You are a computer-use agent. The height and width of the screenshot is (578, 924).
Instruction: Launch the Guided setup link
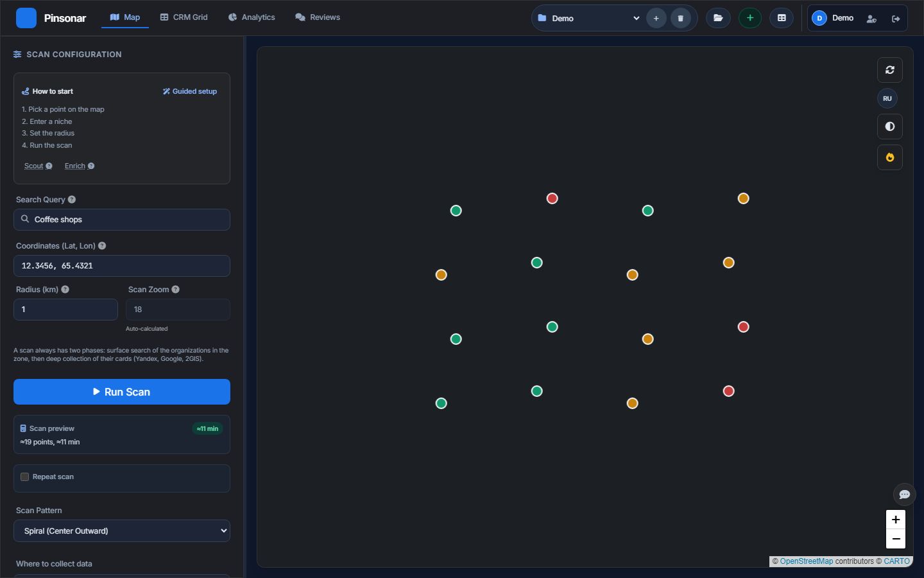point(190,91)
